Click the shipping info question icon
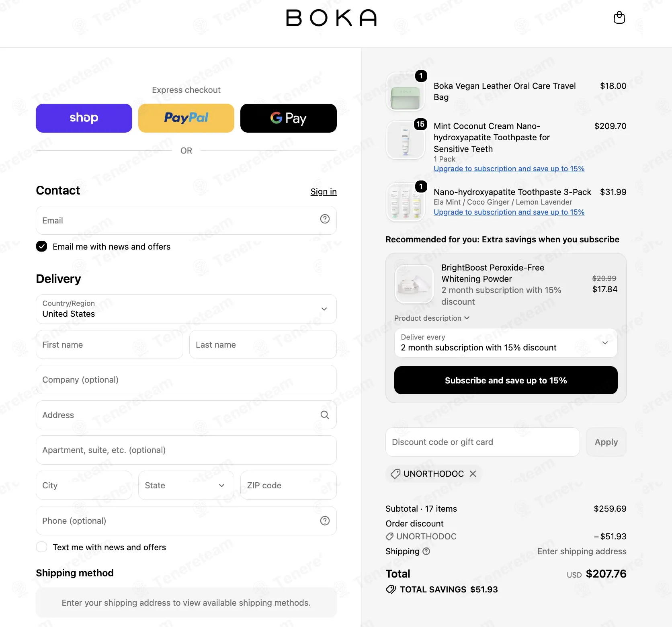Image resolution: width=672 pixels, height=627 pixels. (x=426, y=551)
